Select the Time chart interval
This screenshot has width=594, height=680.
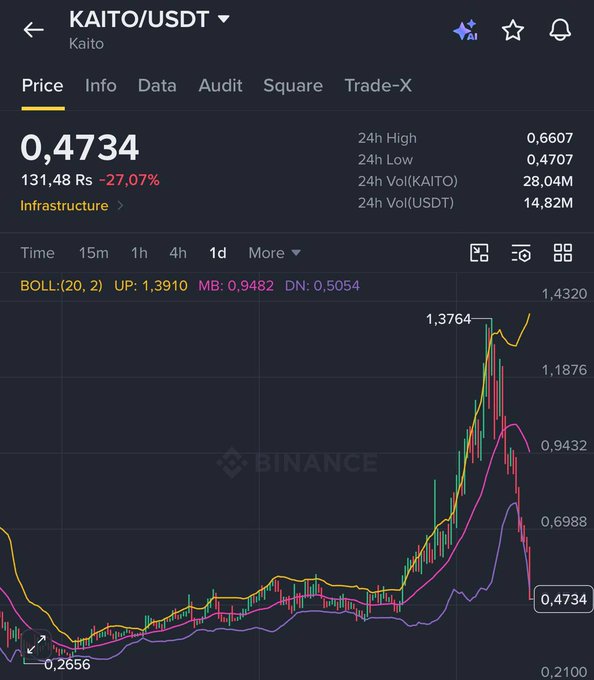pyautogui.click(x=38, y=253)
